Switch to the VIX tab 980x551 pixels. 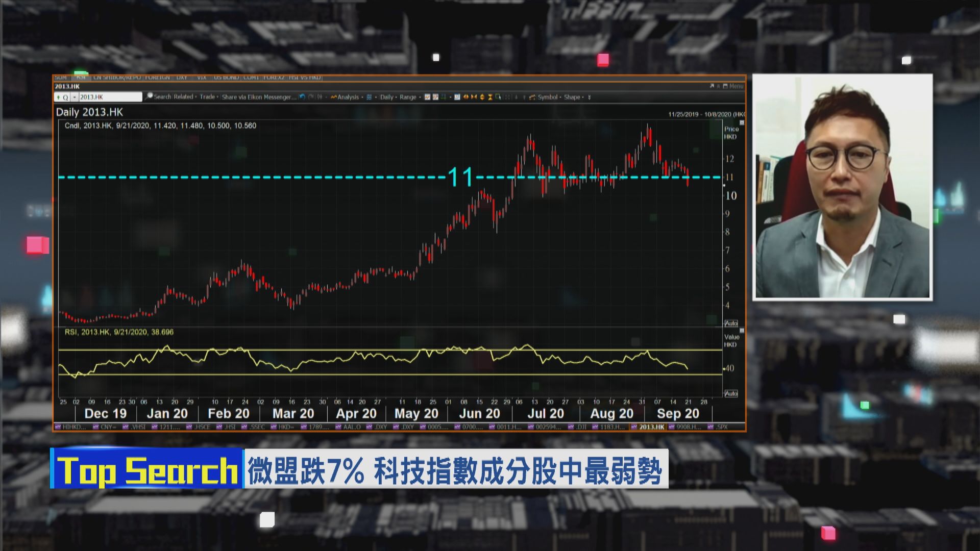pyautogui.click(x=202, y=78)
